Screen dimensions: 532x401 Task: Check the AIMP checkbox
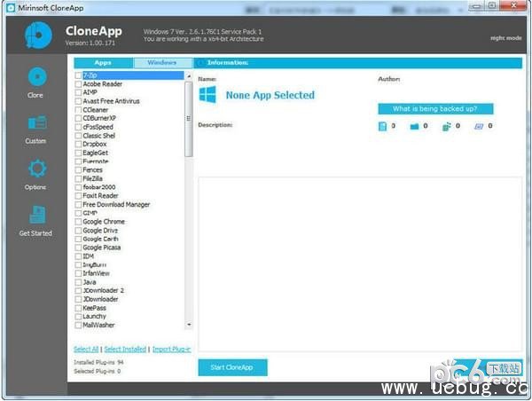point(78,92)
